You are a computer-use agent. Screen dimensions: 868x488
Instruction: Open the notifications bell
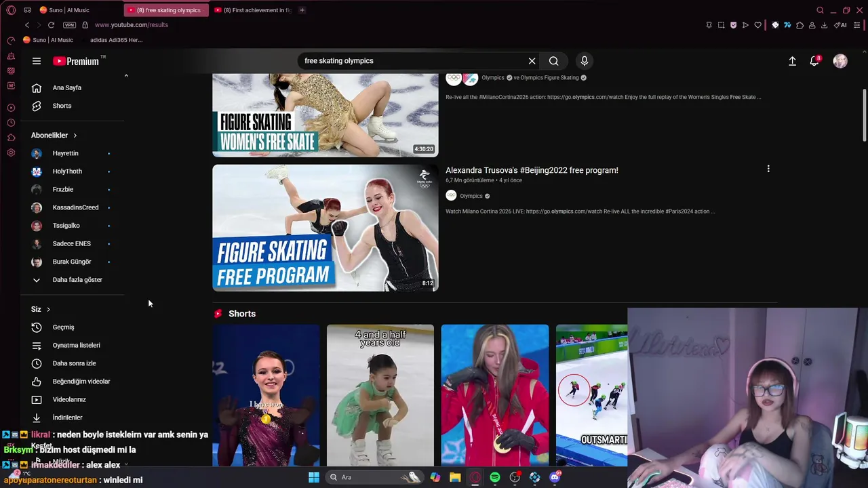(814, 61)
